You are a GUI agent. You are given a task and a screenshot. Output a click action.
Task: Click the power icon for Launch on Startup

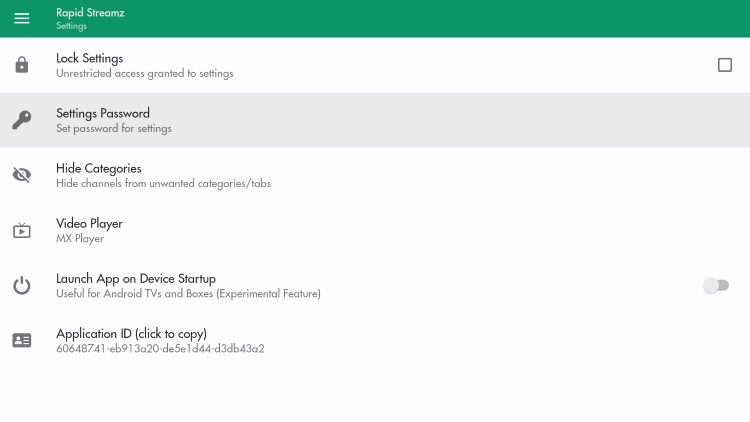(x=21, y=286)
